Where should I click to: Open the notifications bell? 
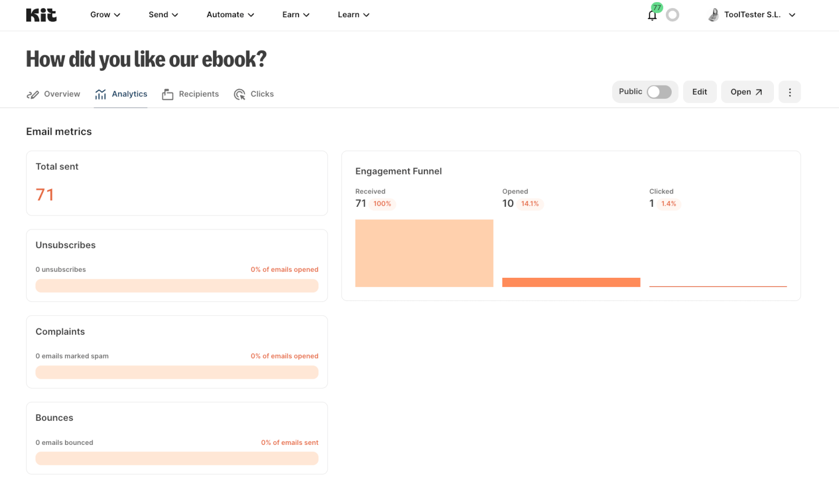point(652,16)
